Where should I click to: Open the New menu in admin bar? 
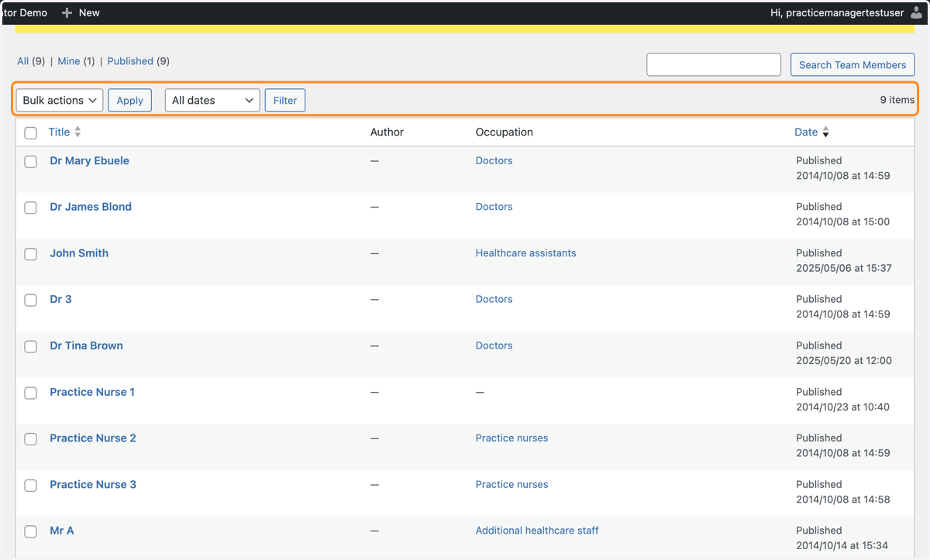pos(81,12)
